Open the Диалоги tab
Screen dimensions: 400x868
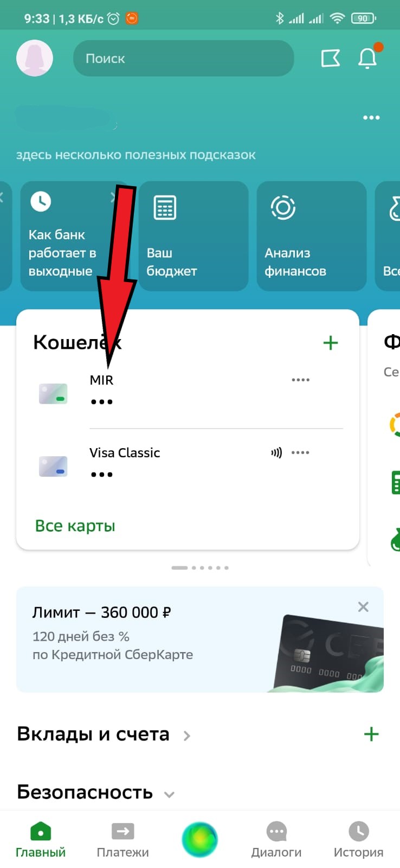276,840
